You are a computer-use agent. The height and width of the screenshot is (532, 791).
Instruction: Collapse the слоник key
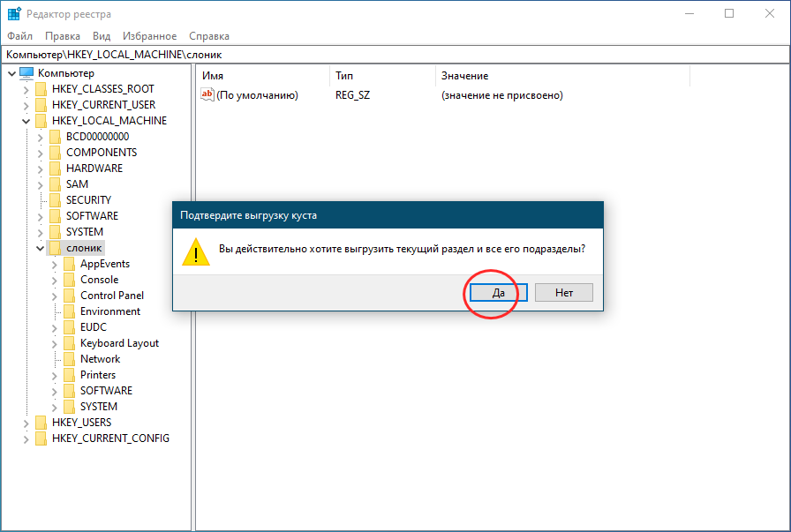point(41,249)
